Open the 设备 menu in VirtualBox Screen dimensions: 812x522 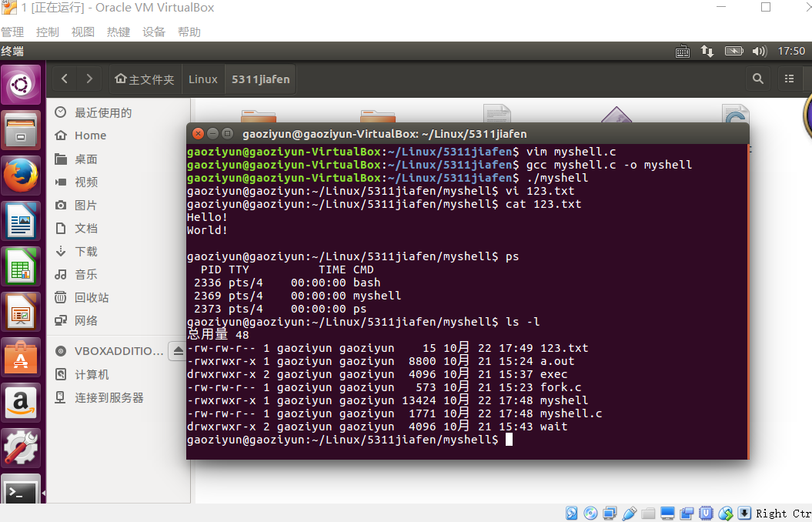coord(154,32)
